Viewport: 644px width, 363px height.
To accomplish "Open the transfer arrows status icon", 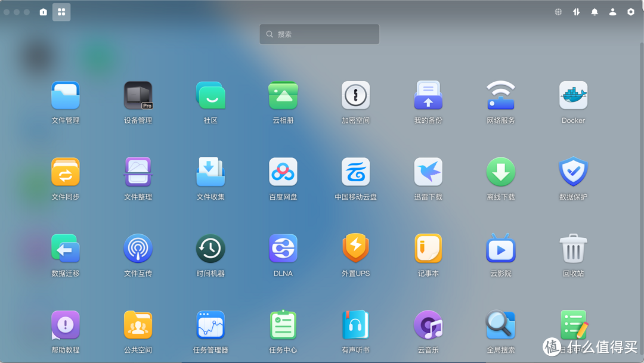I will point(576,12).
